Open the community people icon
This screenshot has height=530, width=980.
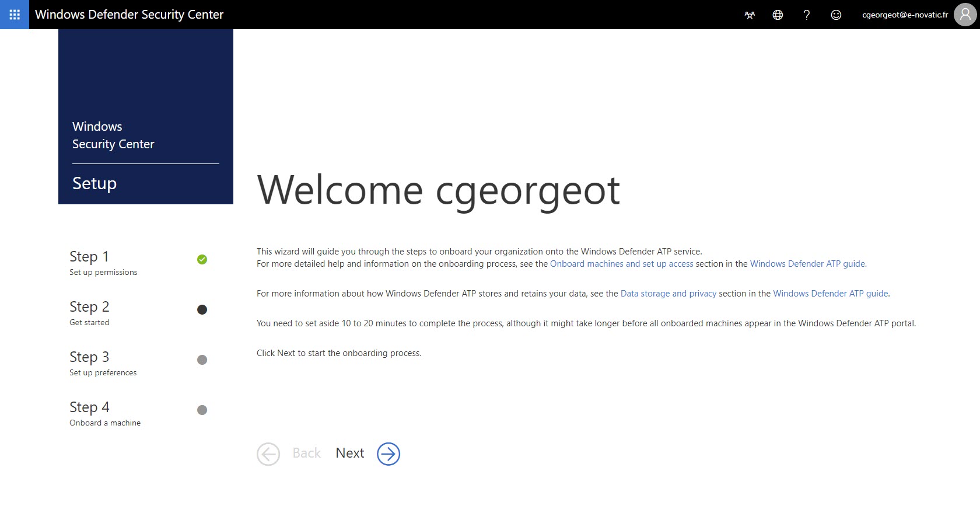[x=750, y=15]
